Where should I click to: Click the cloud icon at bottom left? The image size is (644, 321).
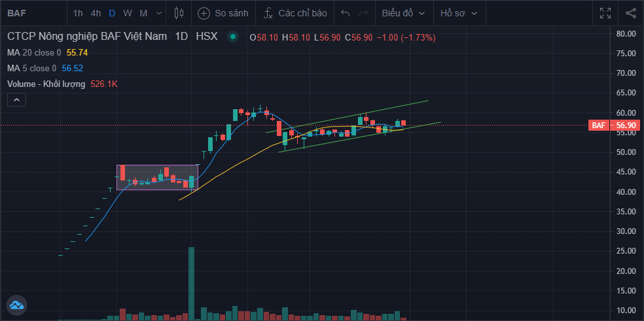point(16,304)
